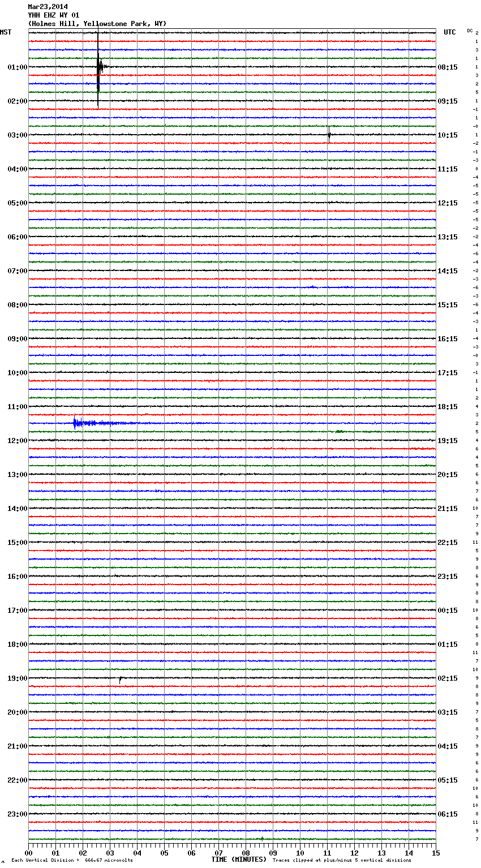Click the 11:00 MST time label
The image size is (481, 868).
(18, 407)
